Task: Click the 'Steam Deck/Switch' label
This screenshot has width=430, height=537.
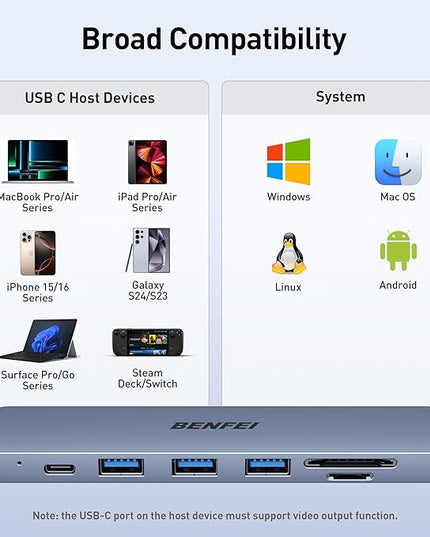Action: point(148,378)
